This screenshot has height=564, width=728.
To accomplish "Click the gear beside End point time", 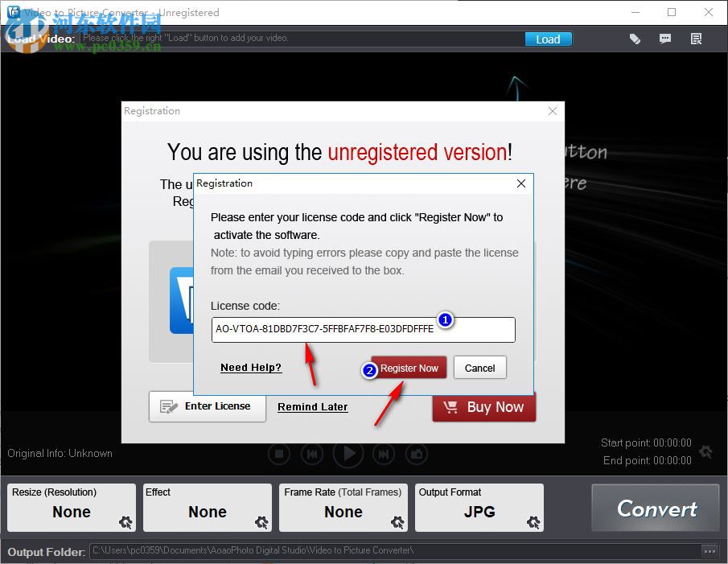I will click(x=705, y=452).
